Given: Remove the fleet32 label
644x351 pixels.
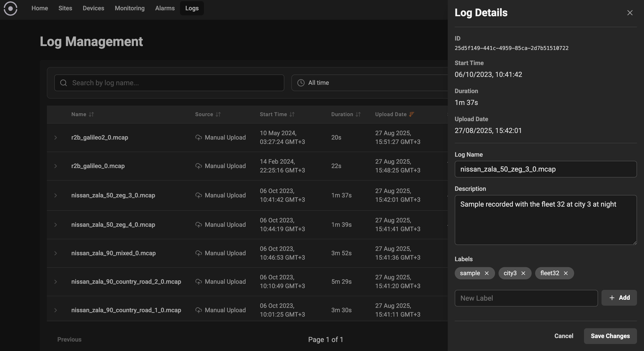Looking at the screenshot, I should [566, 273].
